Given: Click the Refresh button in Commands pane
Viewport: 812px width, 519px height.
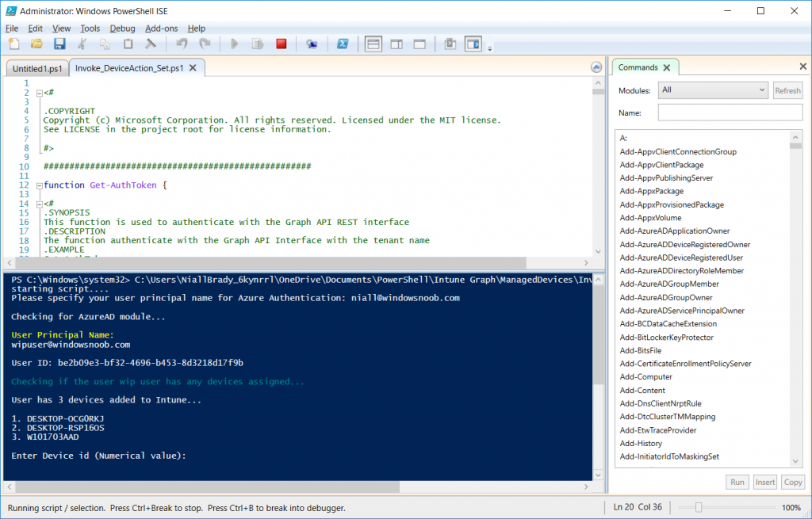Looking at the screenshot, I should [787, 90].
